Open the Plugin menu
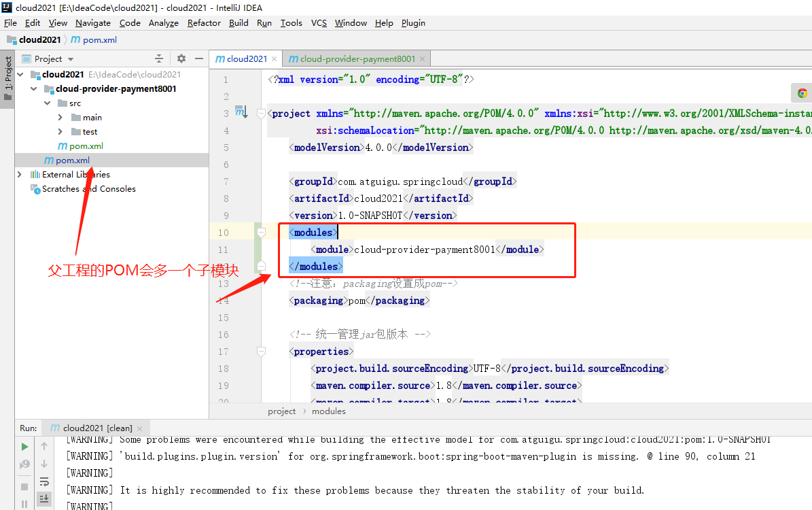 tap(413, 23)
